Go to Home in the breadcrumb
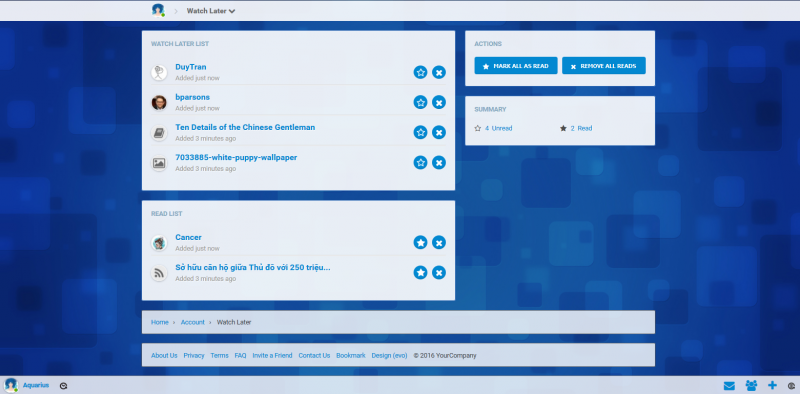 [160, 323]
